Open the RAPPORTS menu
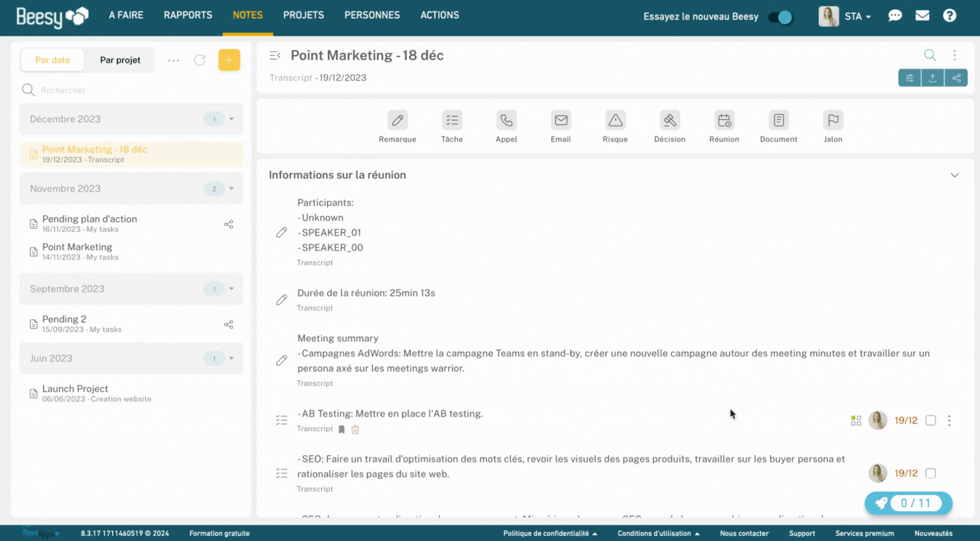This screenshot has width=980, height=541. click(188, 15)
